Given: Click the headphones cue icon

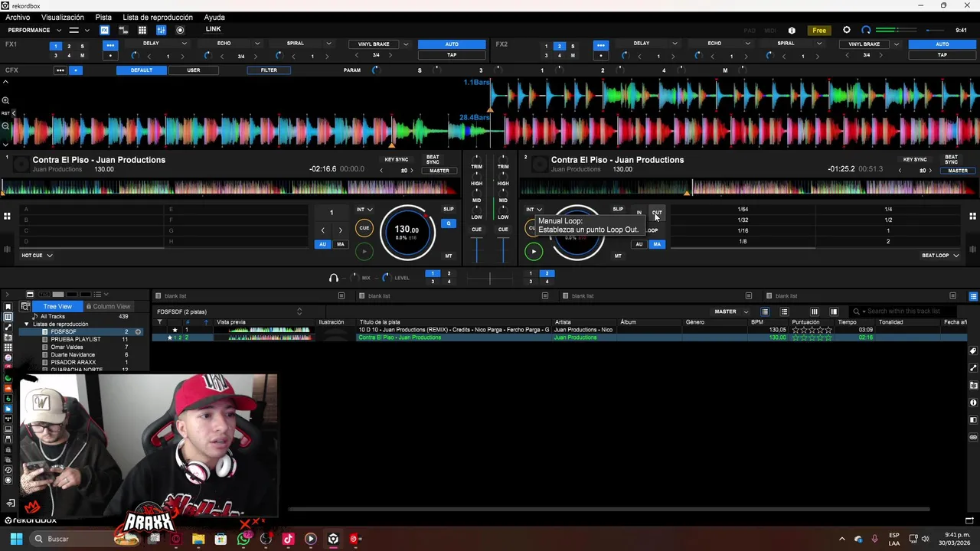Looking at the screenshot, I should pyautogui.click(x=333, y=278).
